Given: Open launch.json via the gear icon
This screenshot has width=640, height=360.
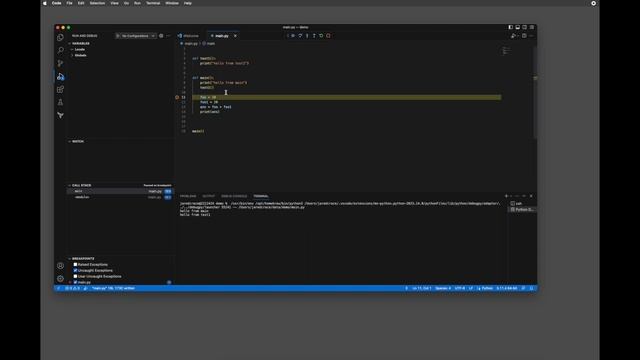Looking at the screenshot, I should pyautogui.click(x=161, y=36).
